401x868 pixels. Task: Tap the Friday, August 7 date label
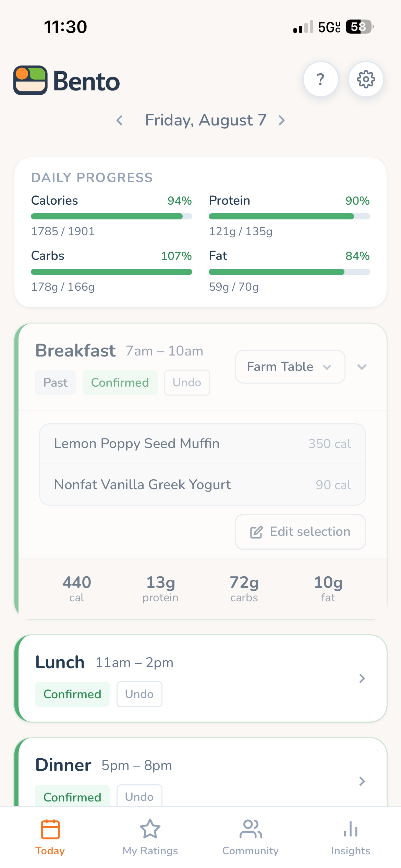pyautogui.click(x=206, y=120)
